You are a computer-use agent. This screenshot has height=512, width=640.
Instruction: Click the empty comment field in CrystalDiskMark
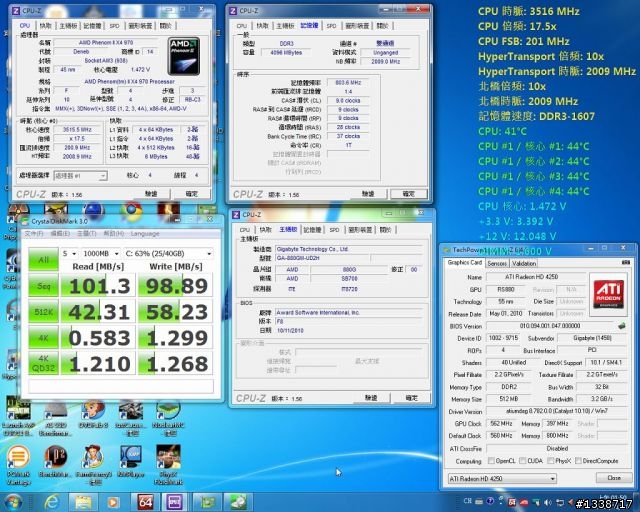click(121, 386)
